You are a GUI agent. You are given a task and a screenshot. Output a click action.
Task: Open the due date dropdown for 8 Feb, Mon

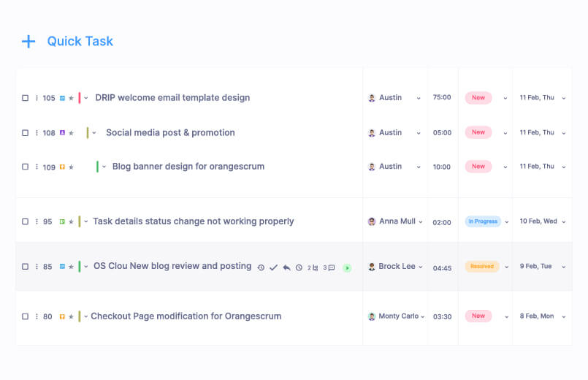[x=563, y=316]
